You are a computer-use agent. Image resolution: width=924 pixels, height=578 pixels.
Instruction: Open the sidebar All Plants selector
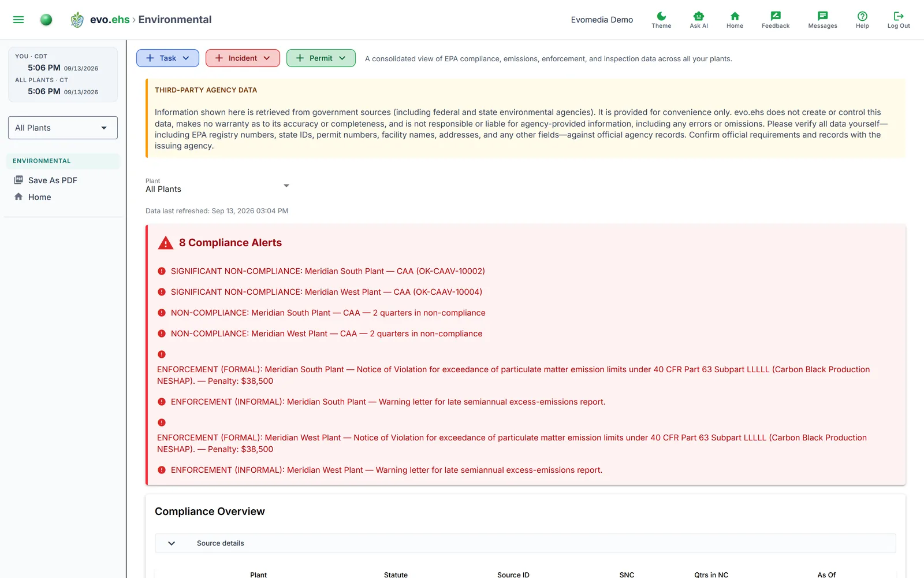coord(63,128)
